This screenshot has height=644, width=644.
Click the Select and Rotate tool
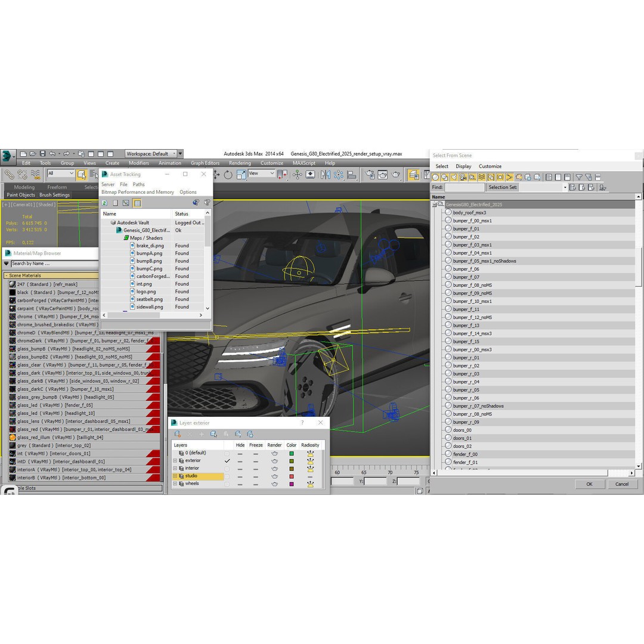228,175
